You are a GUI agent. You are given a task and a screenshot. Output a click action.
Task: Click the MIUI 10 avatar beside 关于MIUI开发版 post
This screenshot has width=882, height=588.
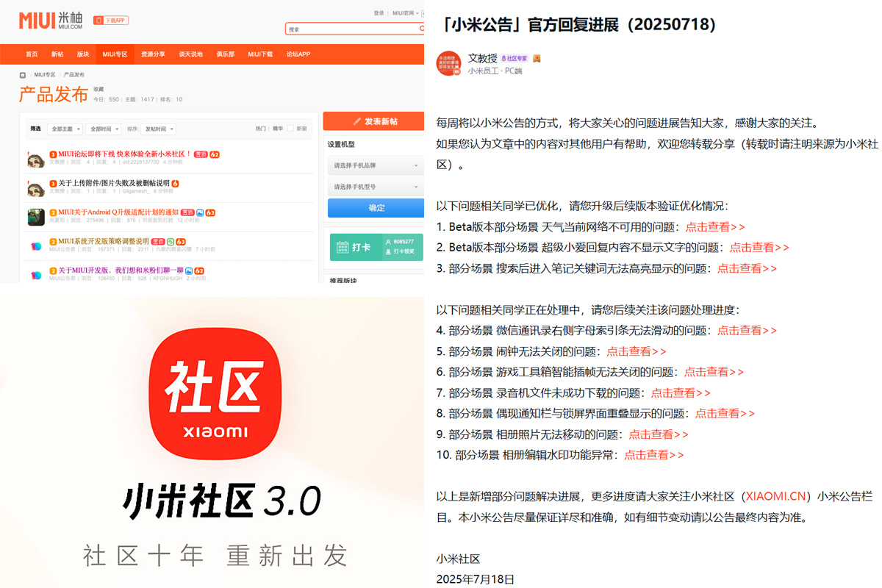pos(36,274)
